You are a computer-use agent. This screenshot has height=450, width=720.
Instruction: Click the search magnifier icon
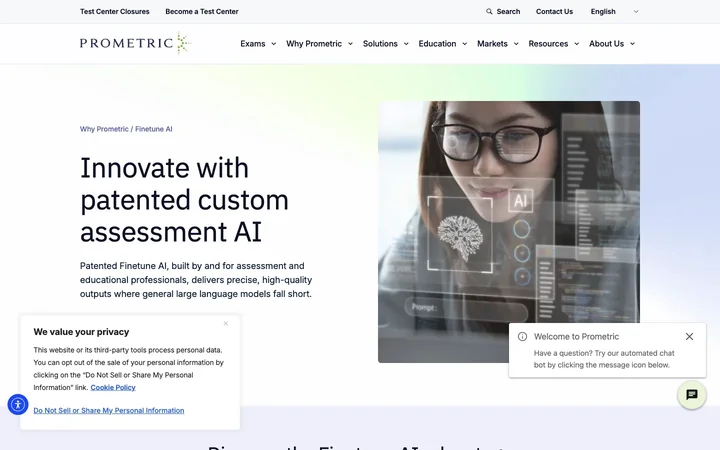(x=489, y=11)
